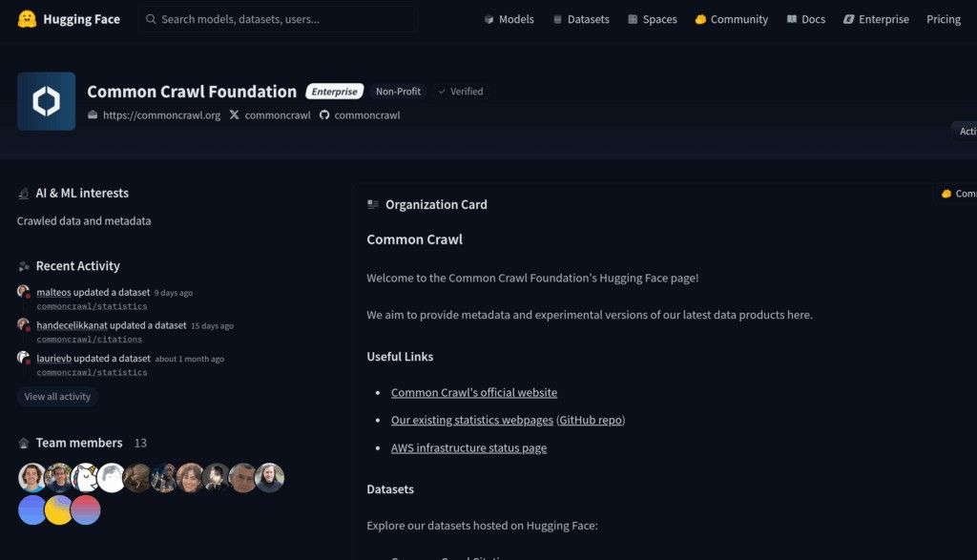The image size is (977, 560).
Task: Open Common Crawl's official website link
Action: tap(474, 392)
